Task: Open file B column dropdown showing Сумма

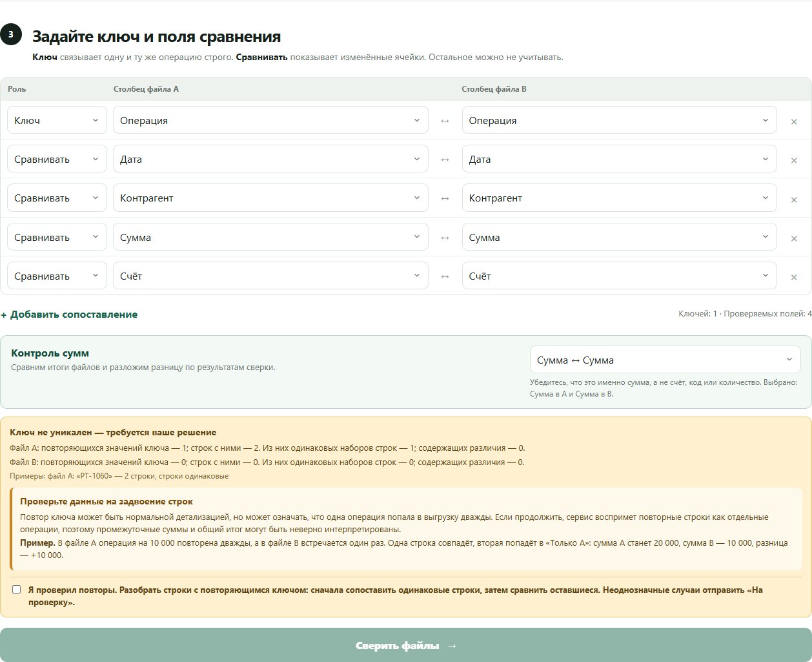Action: [619, 237]
